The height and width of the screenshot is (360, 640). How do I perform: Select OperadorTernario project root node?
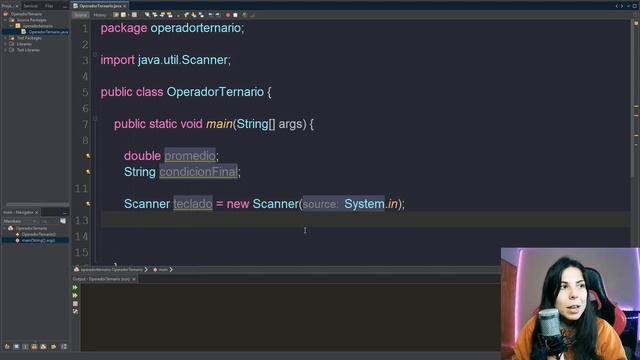coord(26,14)
